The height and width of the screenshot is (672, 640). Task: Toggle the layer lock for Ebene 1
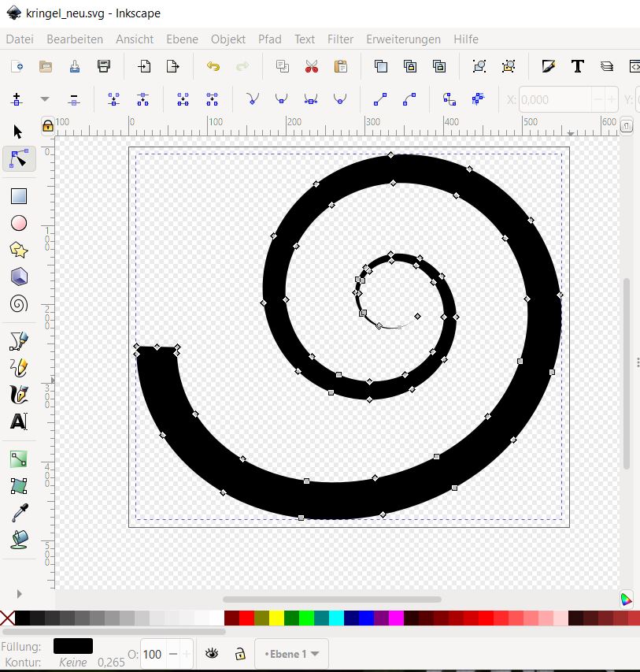238,654
